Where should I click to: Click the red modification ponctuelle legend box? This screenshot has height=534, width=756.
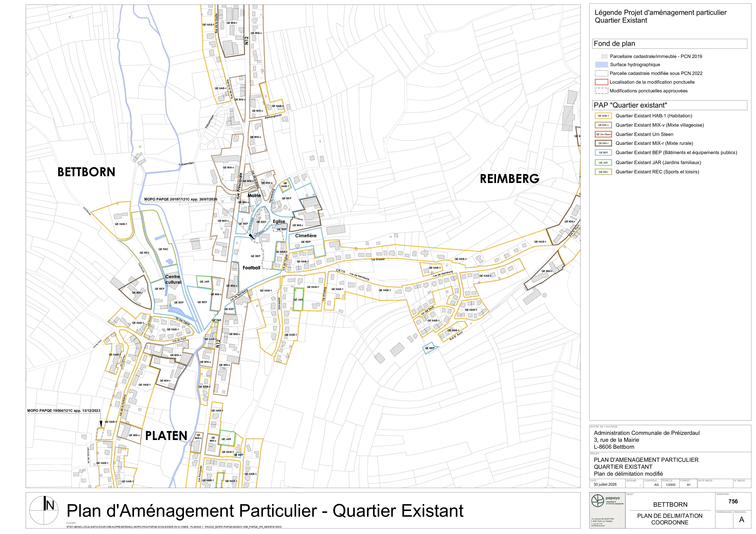pyautogui.click(x=601, y=82)
